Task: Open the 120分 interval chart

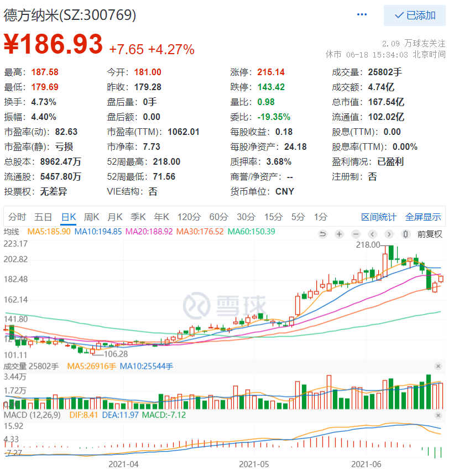Action: pos(189,217)
